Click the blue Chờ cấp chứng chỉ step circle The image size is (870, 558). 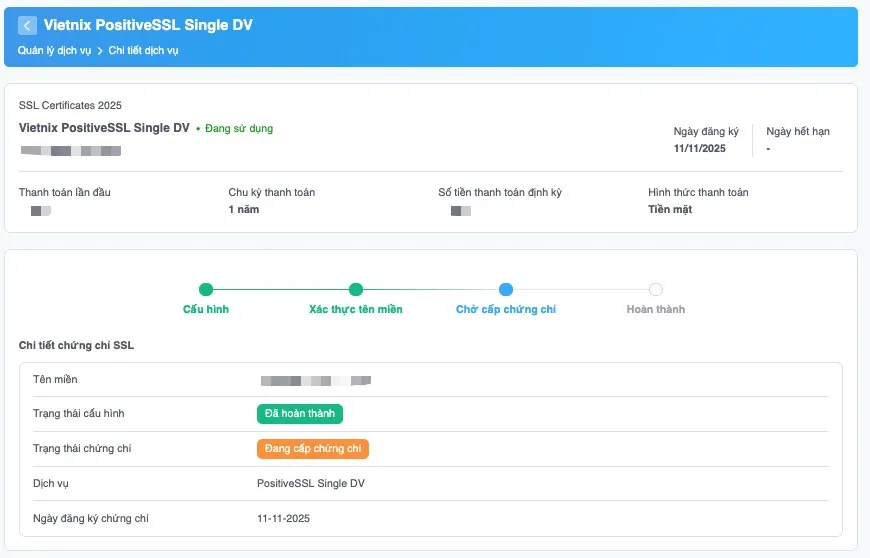506,290
